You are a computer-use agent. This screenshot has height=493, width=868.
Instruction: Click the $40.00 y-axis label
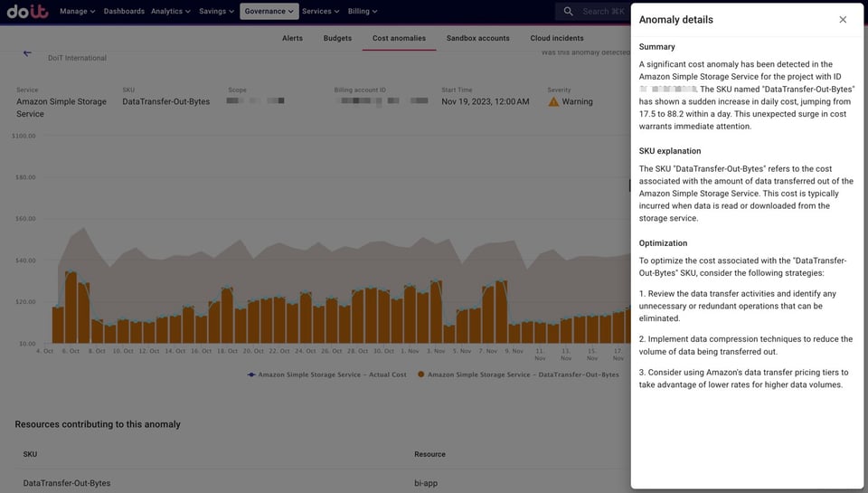coord(25,261)
